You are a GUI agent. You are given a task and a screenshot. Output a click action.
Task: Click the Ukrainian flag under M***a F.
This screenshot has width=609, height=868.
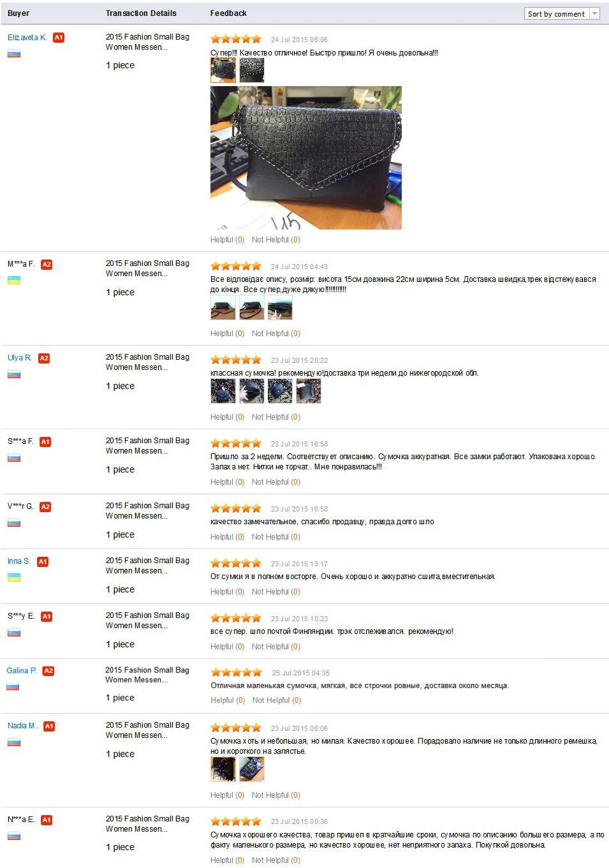click(x=14, y=281)
